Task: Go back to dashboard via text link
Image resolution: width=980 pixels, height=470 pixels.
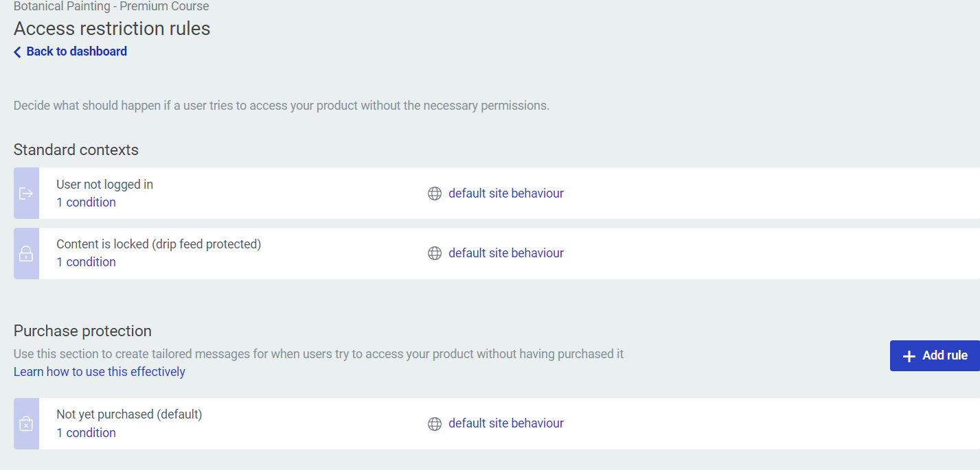Action: click(x=76, y=51)
